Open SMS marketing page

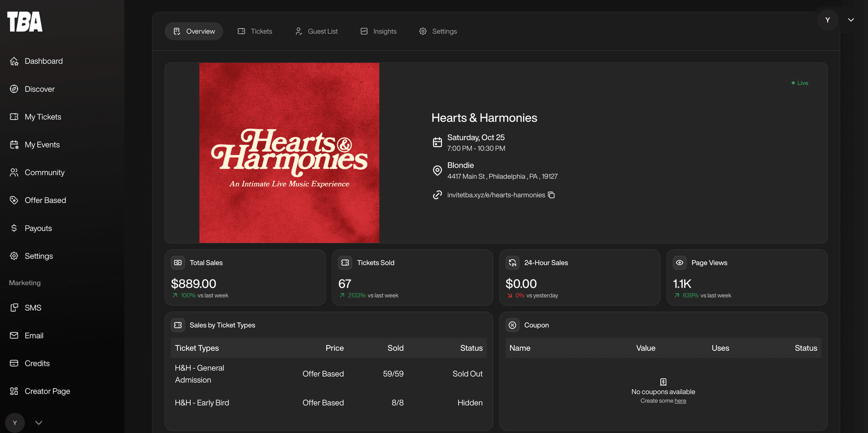(x=25, y=308)
